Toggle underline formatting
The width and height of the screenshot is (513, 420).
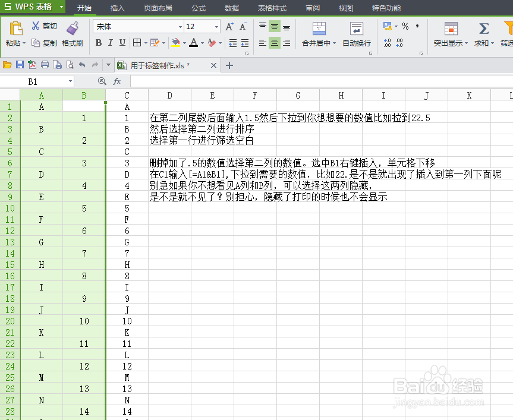pyautogui.click(x=122, y=43)
